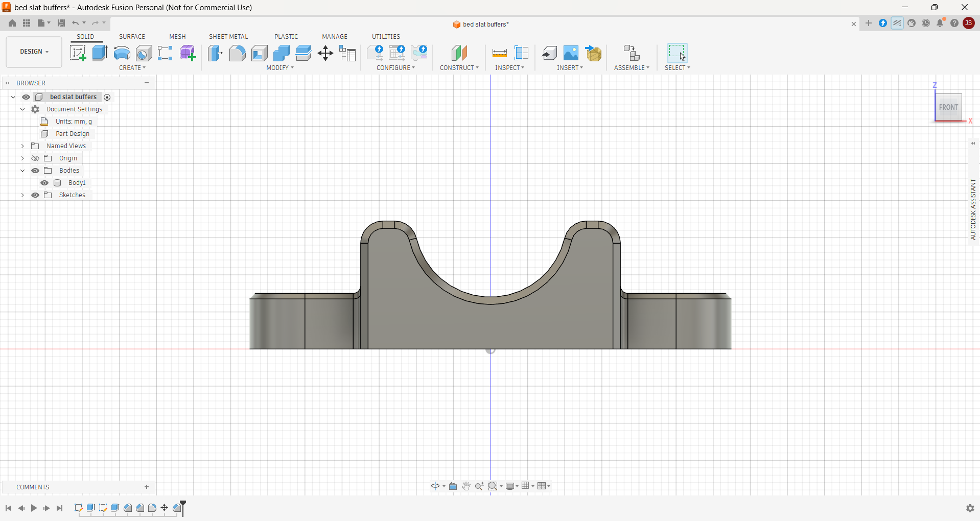Screen dimensions: 980x521
Task: Open the Display Settings dropdown
Action: pos(512,486)
